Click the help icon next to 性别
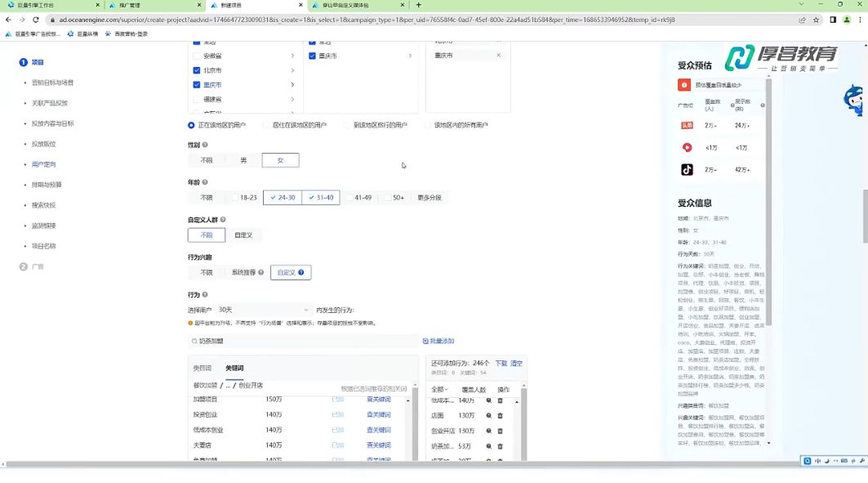 (x=205, y=145)
